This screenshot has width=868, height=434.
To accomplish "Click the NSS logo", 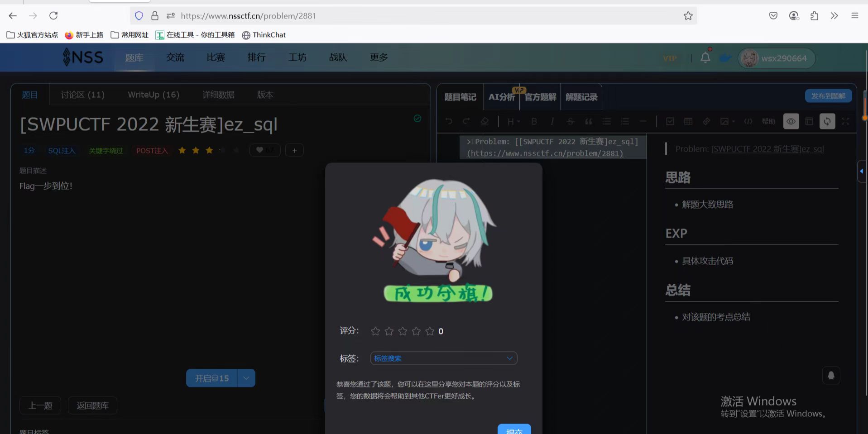I will tap(83, 57).
